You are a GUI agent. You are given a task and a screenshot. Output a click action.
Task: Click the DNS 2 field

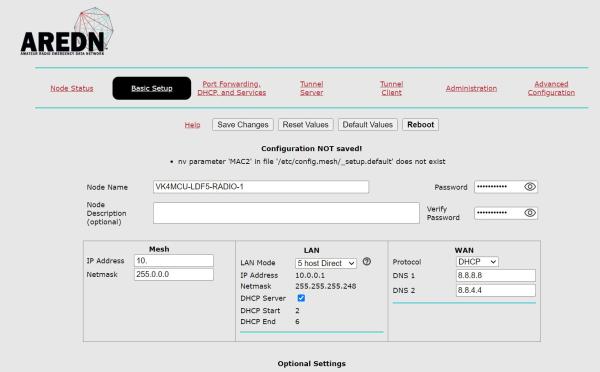pyautogui.click(x=496, y=290)
